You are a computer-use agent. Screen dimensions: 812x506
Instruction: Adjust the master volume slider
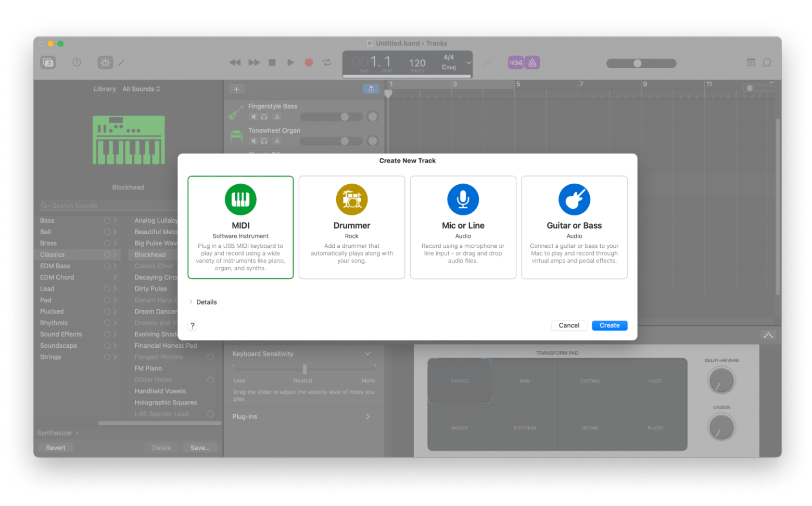[638, 64]
